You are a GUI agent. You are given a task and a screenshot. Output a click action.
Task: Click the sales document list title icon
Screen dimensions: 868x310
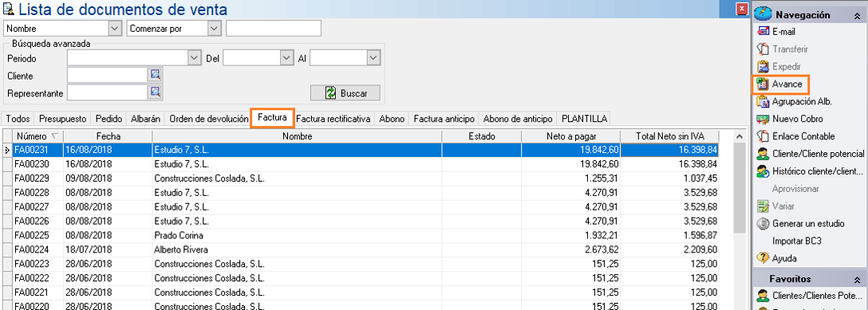pos(8,10)
